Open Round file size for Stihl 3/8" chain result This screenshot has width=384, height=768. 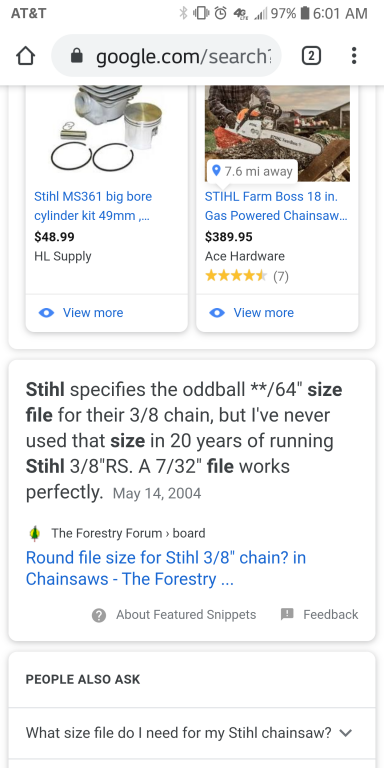(166, 568)
